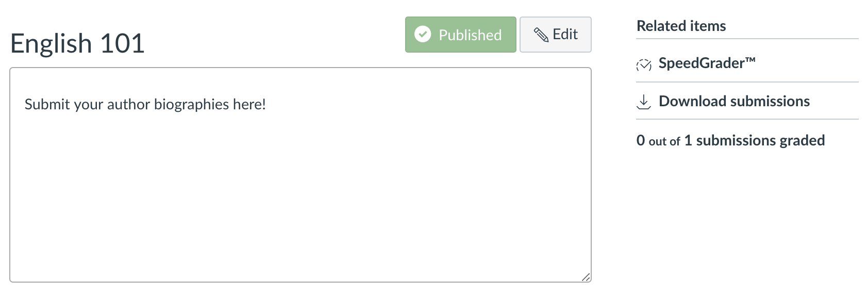This screenshot has width=868, height=295.
Task: Click the submissions graded status text
Action: [x=760, y=140]
